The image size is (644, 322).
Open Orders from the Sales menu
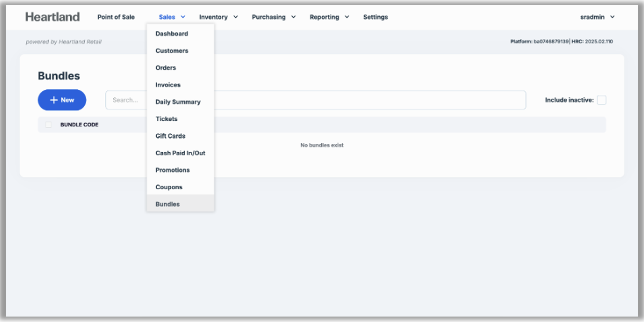[166, 68]
